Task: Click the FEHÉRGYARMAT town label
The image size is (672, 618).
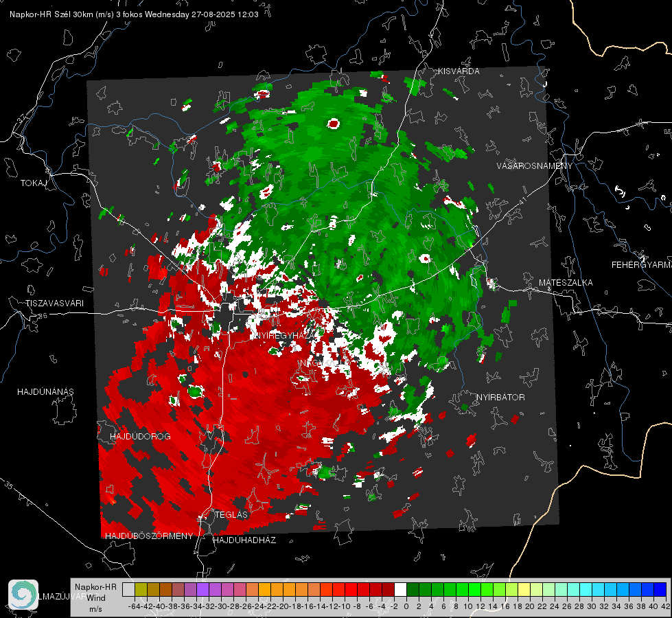Action: (x=641, y=264)
